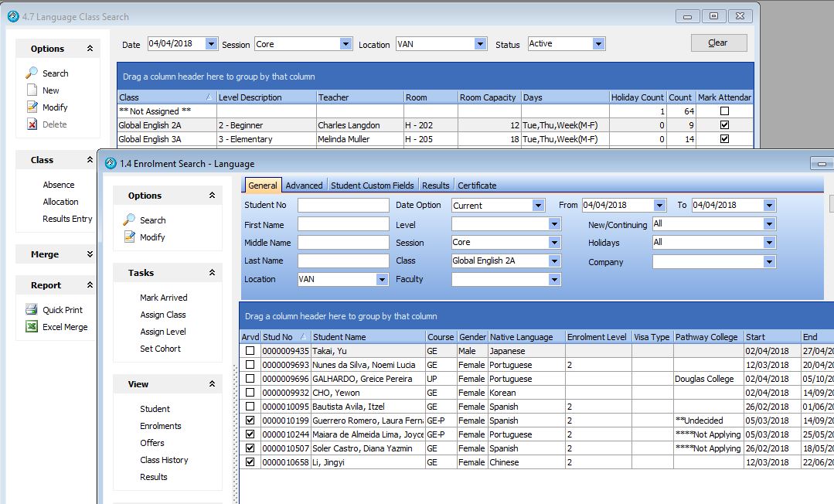Toggle Mark Attendance for Global English 2A
The image size is (834, 504).
pos(724,125)
